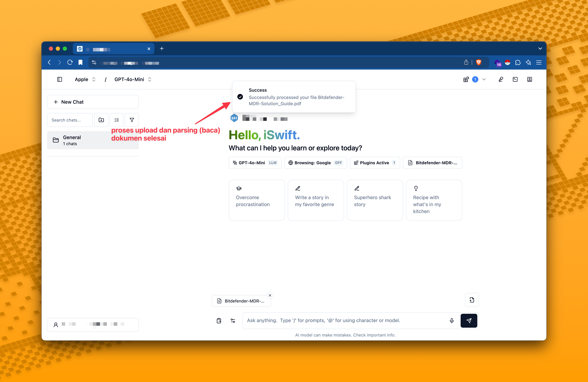
Task: Focus the Ask anything message input
Action: pyautogui.click(x=346, y=321)
